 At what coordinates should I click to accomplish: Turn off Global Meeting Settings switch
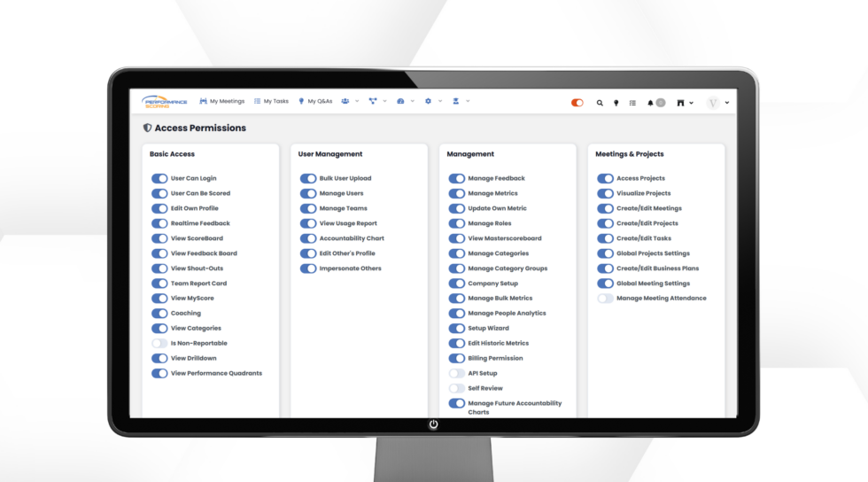605,284
